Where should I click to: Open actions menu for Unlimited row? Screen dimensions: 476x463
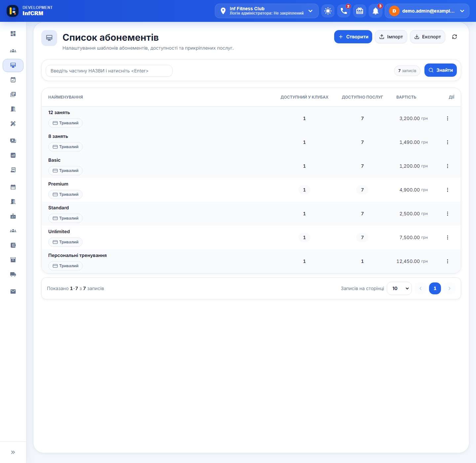(x=448, y=237)
